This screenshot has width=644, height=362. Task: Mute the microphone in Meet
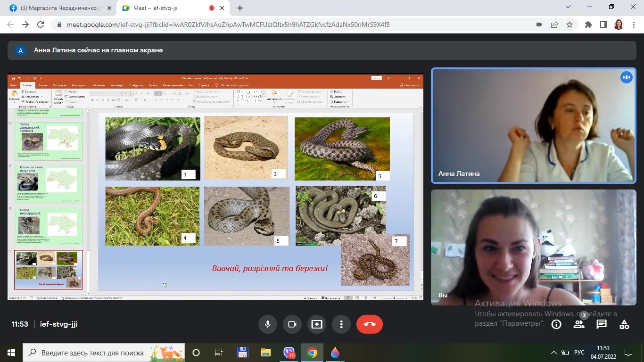pyautogui.click(x=268, y=324)
